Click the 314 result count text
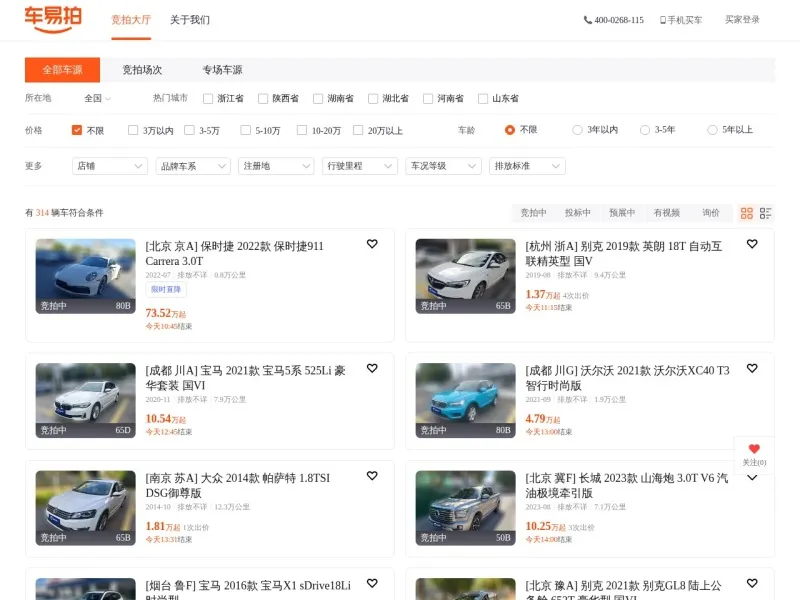The width and height of the screenshot is (800, 600). coord(42,213)
